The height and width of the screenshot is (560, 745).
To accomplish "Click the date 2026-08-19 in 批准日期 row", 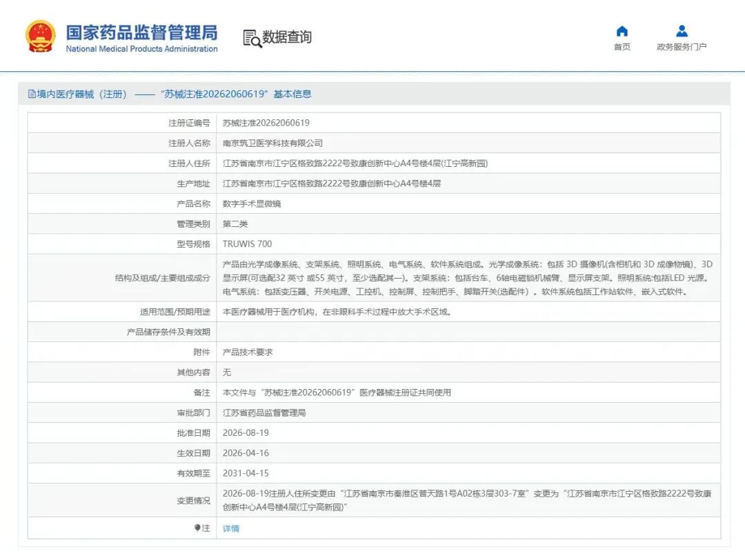I will pyautogui.click(x=246, y=432).
